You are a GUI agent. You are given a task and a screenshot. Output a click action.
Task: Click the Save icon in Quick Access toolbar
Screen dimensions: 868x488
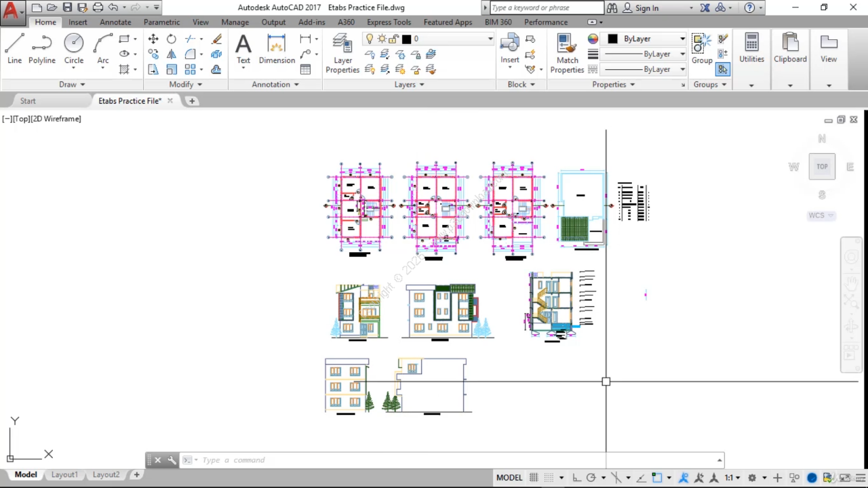[67, 7]
